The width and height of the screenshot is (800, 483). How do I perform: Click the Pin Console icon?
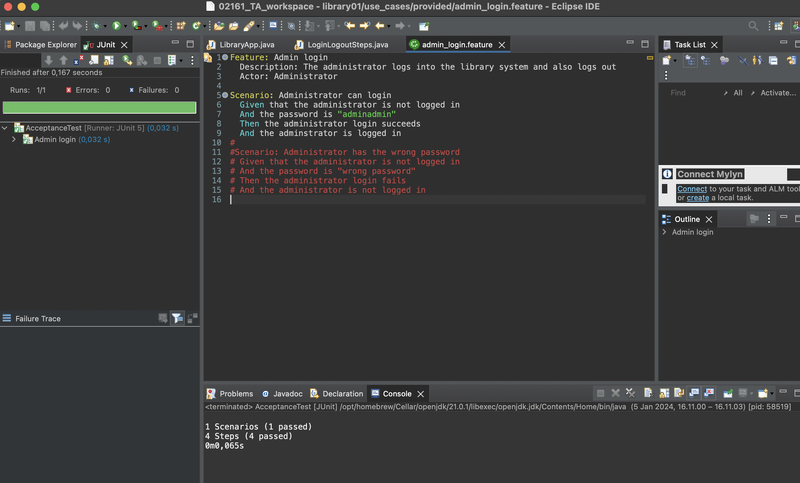point(728,393)
